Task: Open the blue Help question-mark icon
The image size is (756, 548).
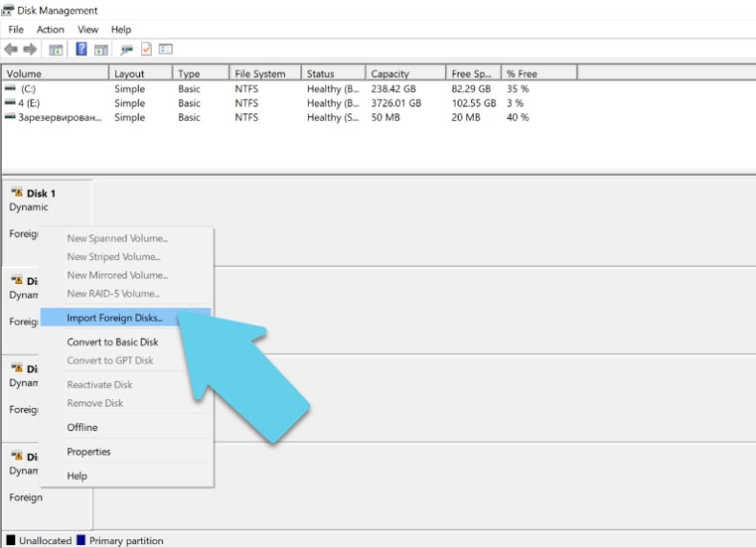Action: click(82, 49)
